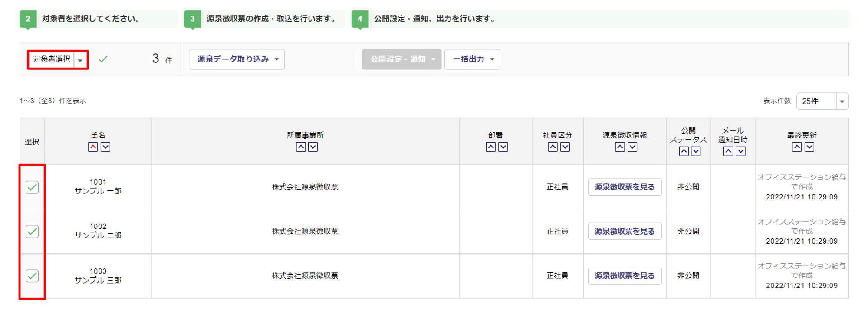
Task: Sort 社員区分 column ascending
Action: click(x=552, y=147)
